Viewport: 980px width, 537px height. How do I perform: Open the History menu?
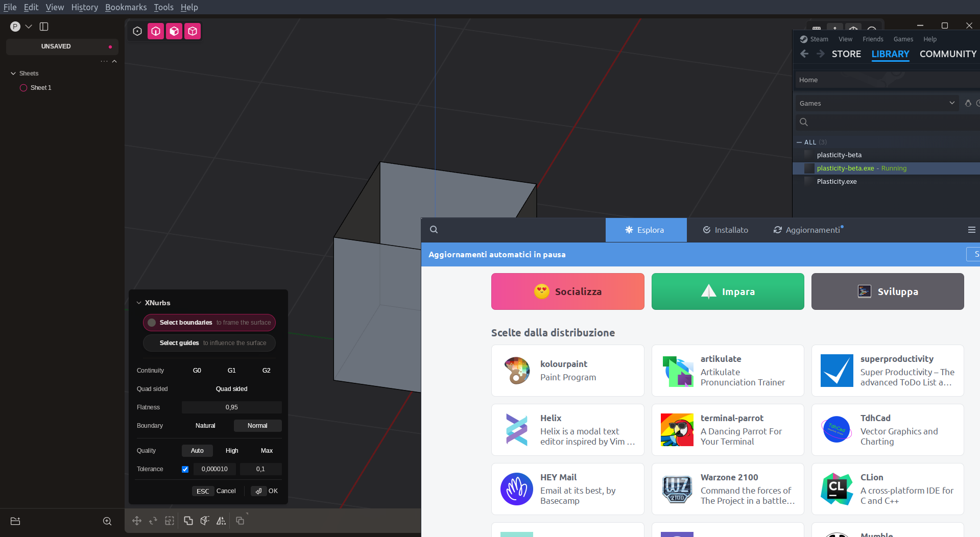coord(84,7)
